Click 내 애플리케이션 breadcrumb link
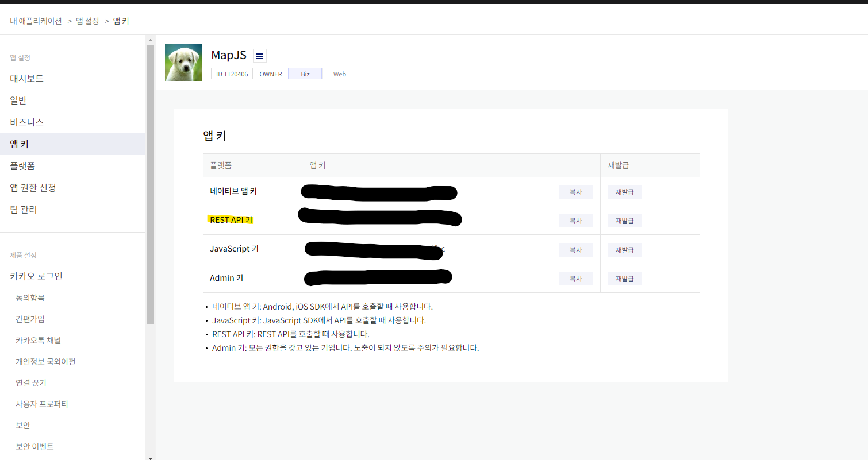This screenshot has width=868, height=460. point(36,21)
